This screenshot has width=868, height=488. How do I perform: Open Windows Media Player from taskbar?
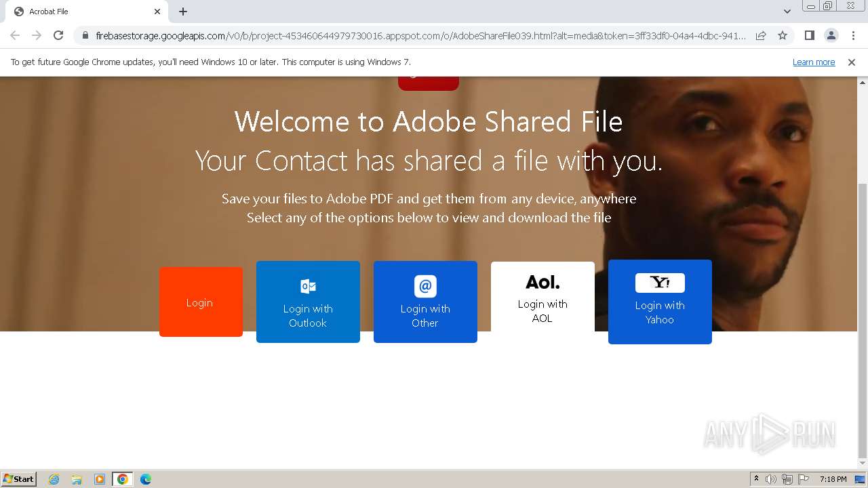(100, 479)
